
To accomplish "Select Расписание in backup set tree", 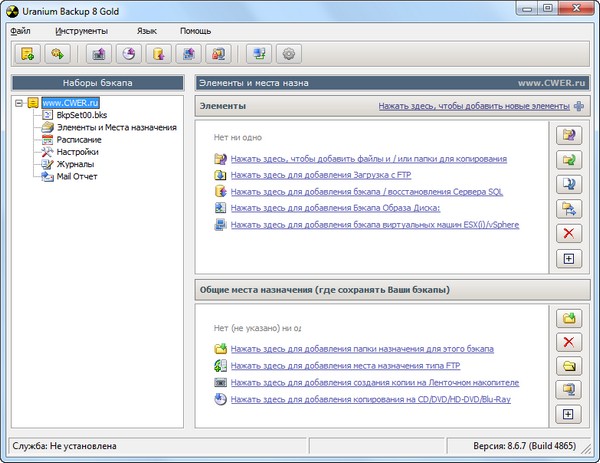I will [x=79, y=140].
